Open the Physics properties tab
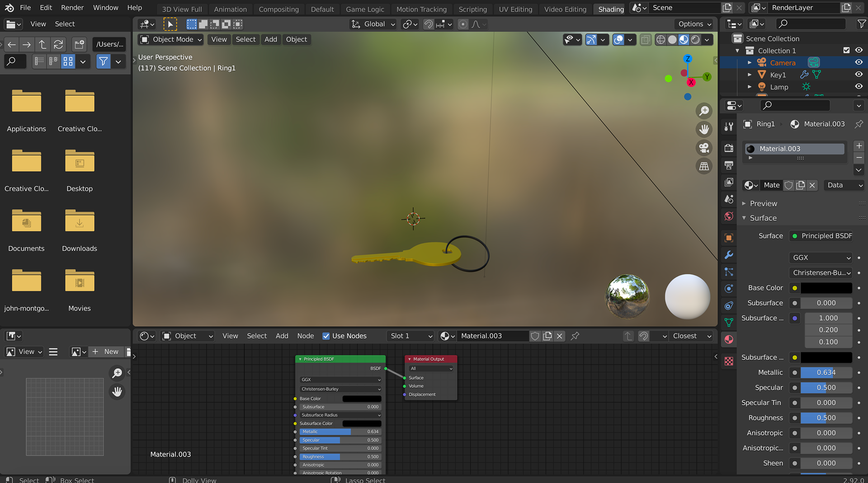 tap(729, 289)
